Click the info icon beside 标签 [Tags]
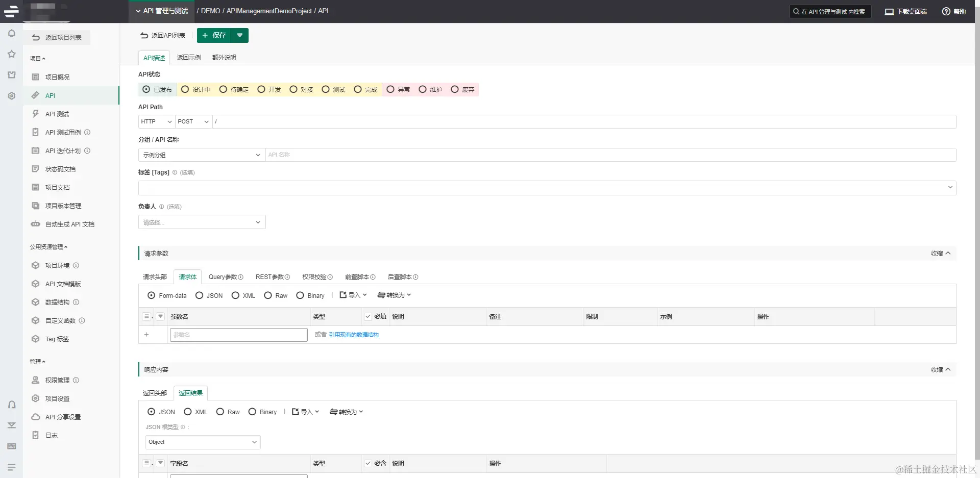Screen dimensions: 980x478 coord(175,172)
